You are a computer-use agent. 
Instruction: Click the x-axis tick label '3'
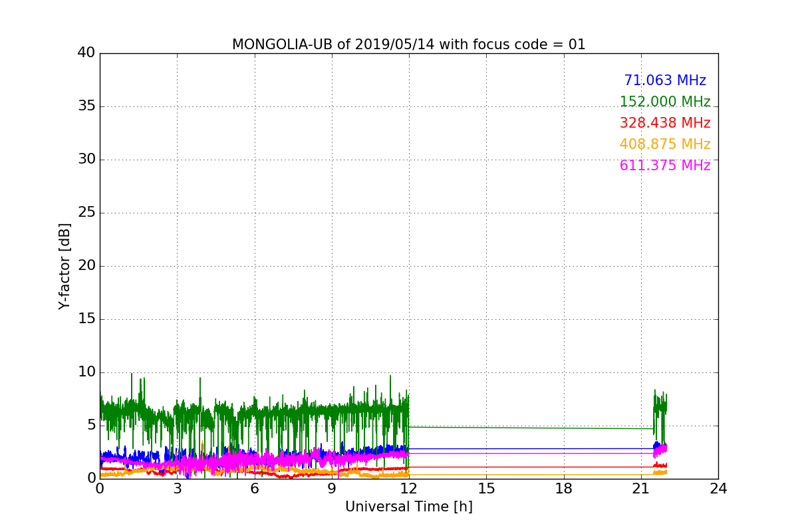(x=177, y=489)
